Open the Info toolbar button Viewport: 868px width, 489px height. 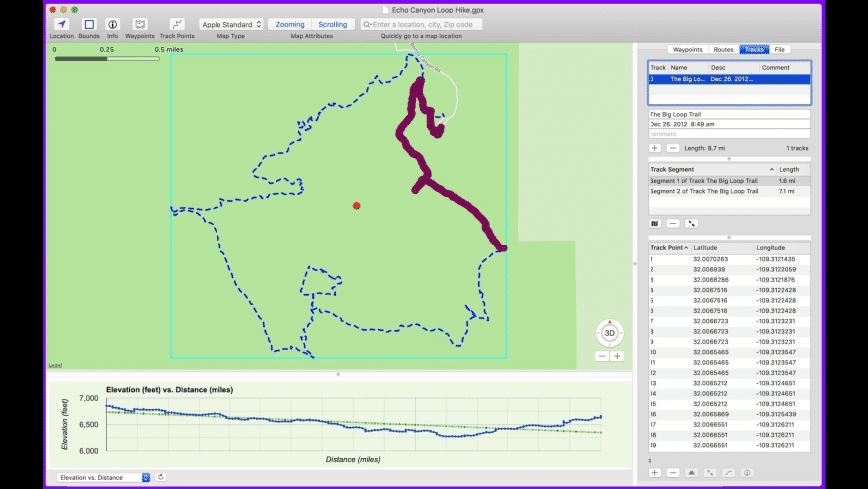(112, 24)
